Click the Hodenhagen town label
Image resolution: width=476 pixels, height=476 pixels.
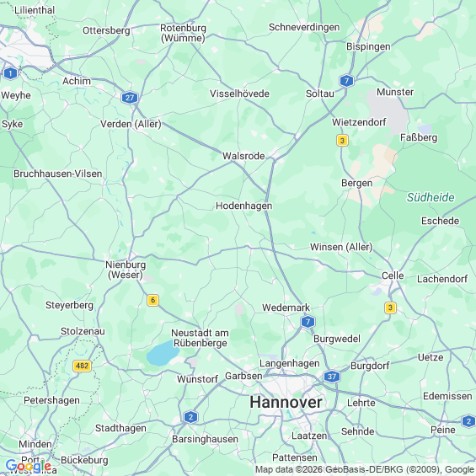tap(244, 206)
